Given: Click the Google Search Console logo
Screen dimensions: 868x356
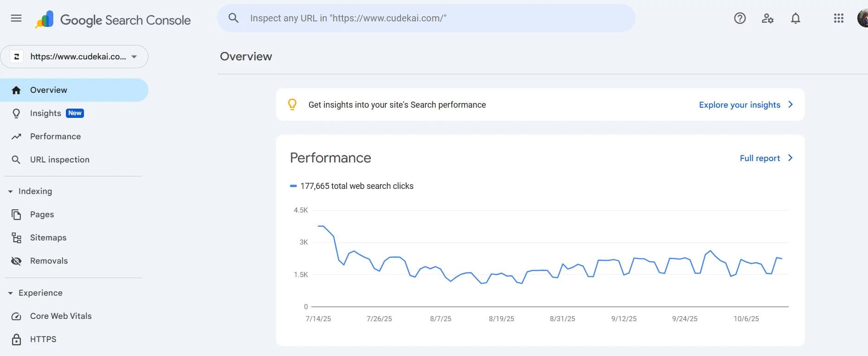Looking at the screenshot, I should [x=113, y=20].
